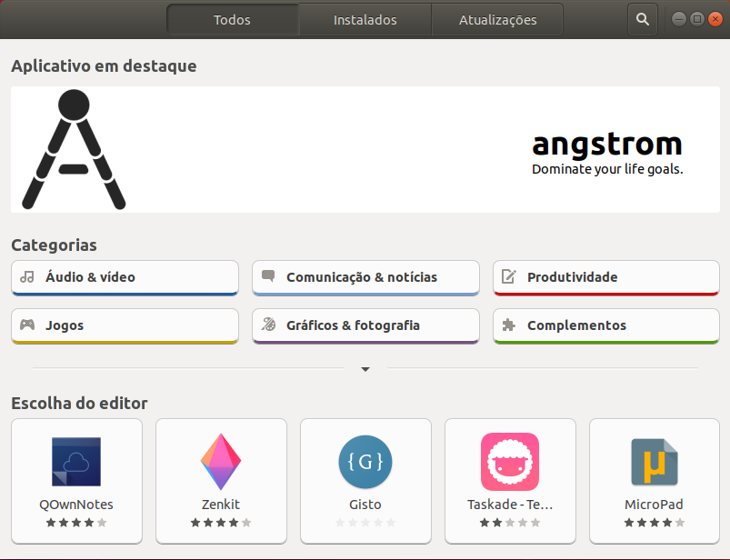
Task: Open the Jogos category
Action: click(125, 326)
